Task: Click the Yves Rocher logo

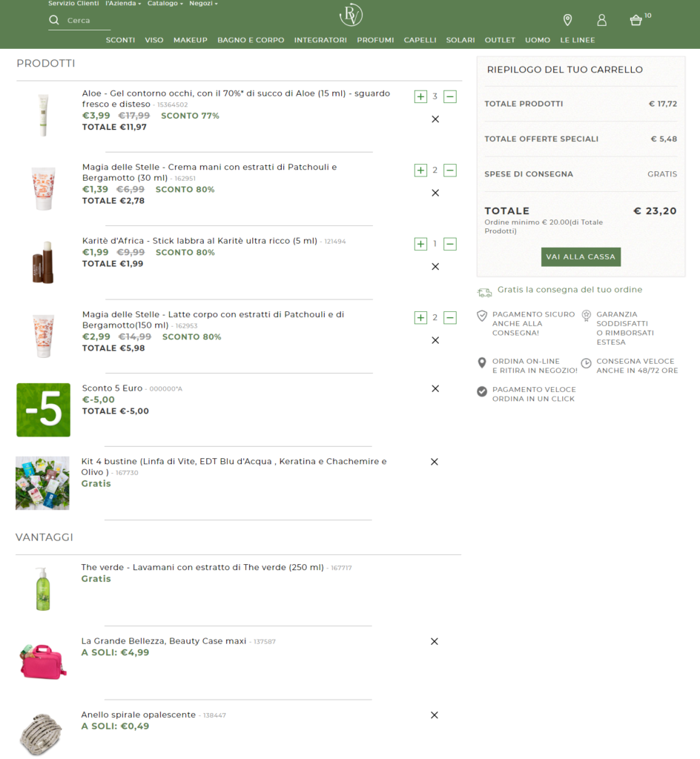Action: click(x=350, y=16)
